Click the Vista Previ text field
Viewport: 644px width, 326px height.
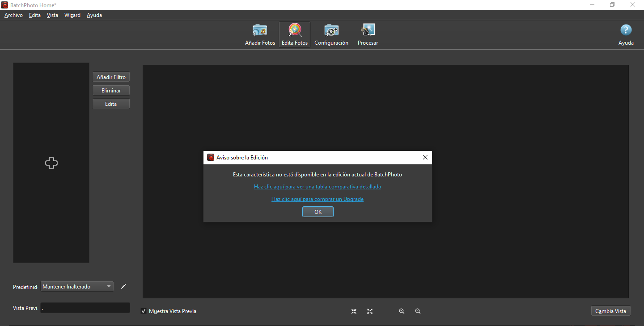coord(85,308)
